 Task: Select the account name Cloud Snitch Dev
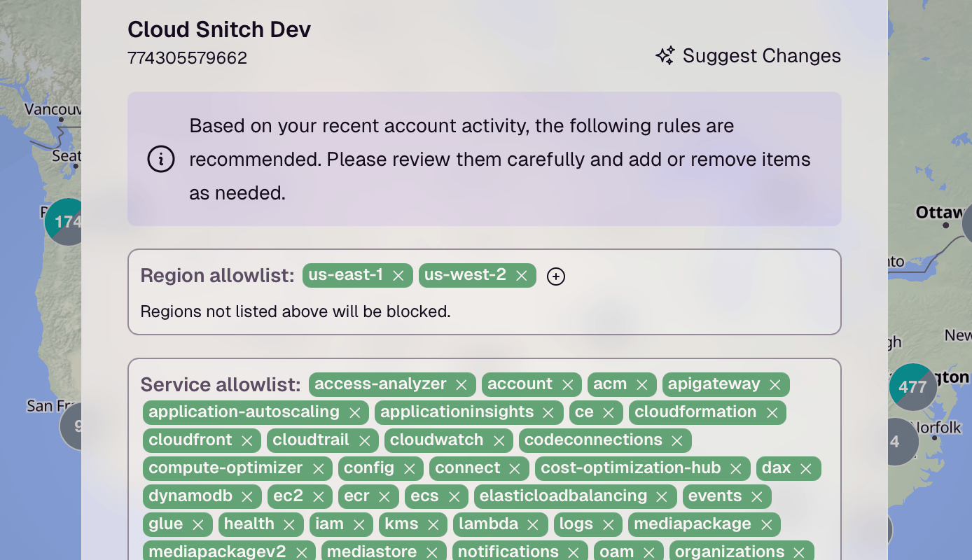pyautogui.click(x=218, y=29)
